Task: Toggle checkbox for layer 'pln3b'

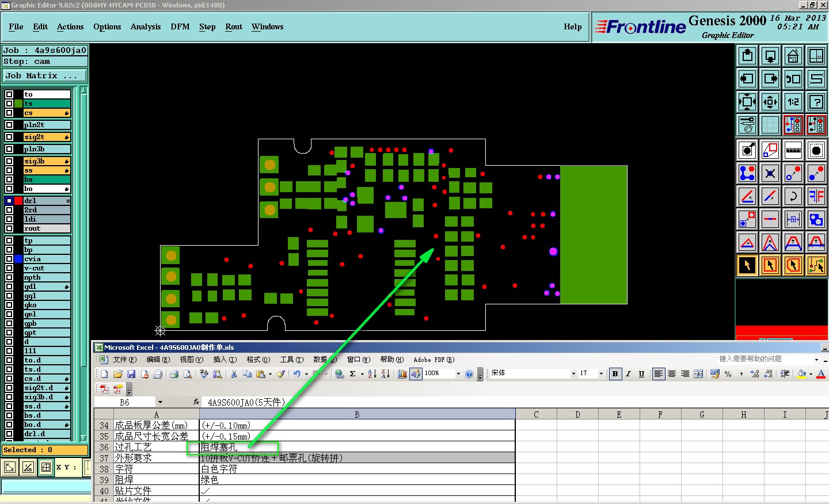Action: pos(9,149)
